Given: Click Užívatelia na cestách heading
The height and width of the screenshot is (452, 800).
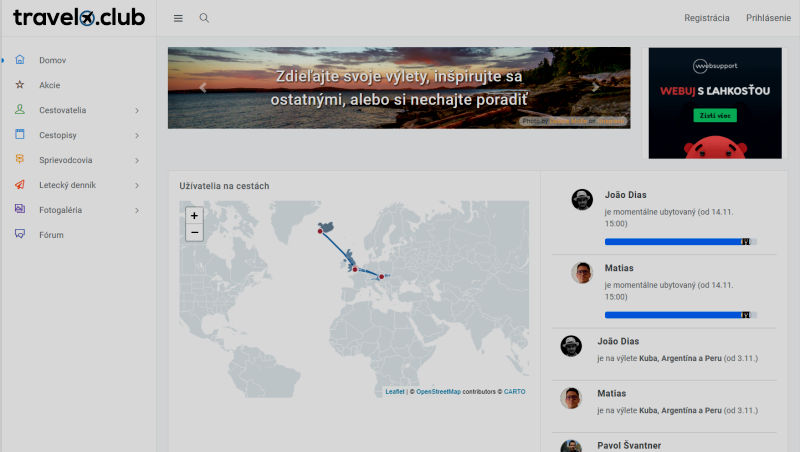Looking at the screenshot, I should (x=224, y=186).
